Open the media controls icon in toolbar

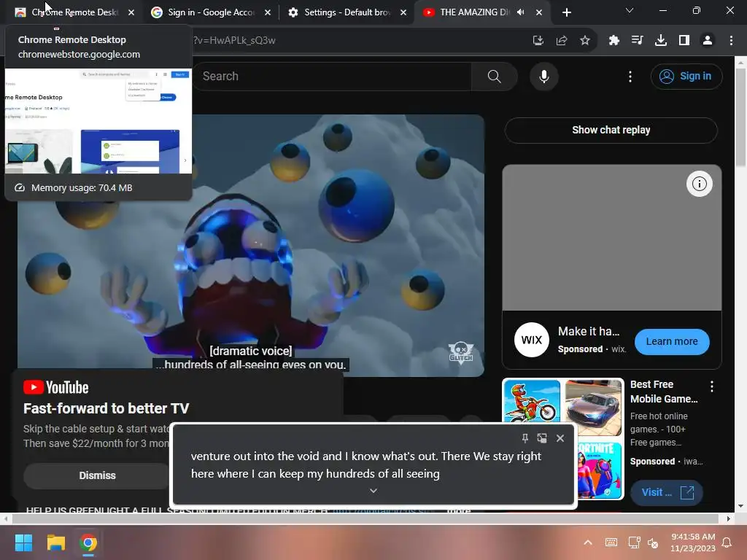pos(638,41)
